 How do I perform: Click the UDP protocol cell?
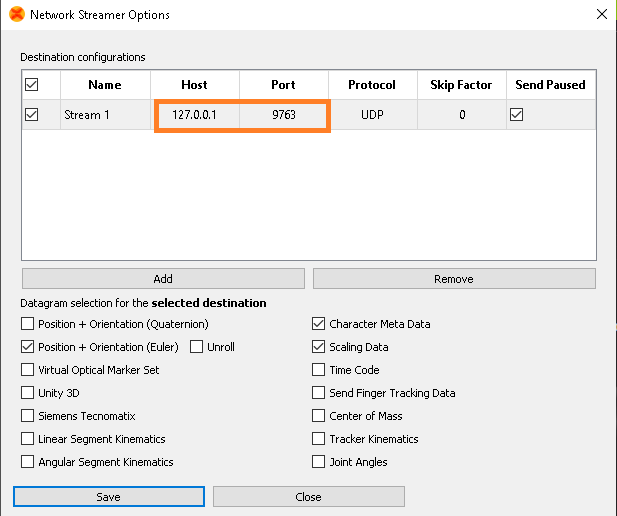coord(373,115)
